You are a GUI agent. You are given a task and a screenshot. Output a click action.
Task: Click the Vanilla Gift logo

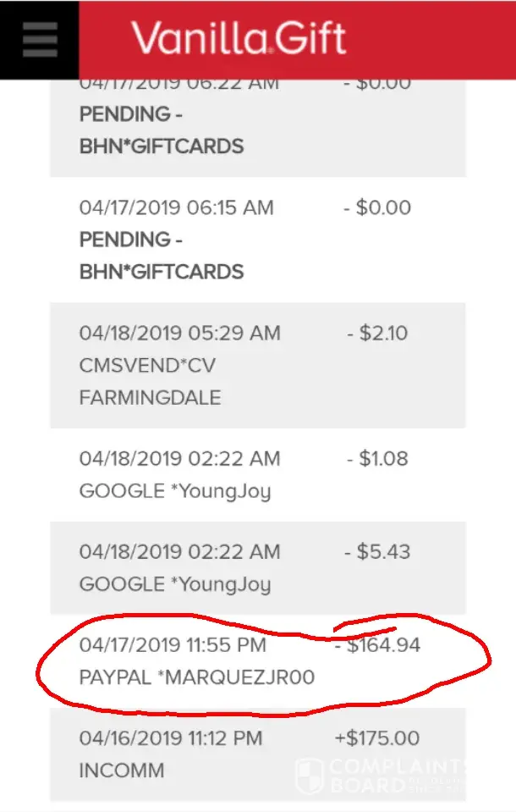pyautogui.click(x=239, y=39)
